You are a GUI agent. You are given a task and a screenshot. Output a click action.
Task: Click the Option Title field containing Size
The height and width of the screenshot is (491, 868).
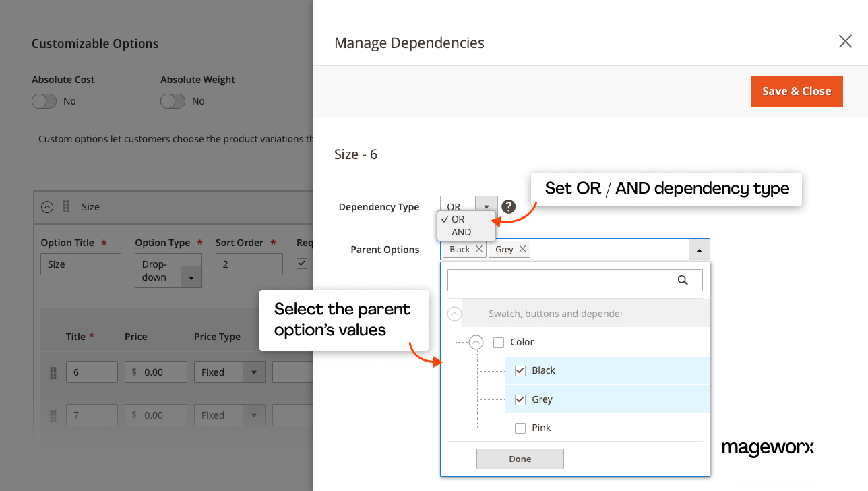click(x=80, y=264)
